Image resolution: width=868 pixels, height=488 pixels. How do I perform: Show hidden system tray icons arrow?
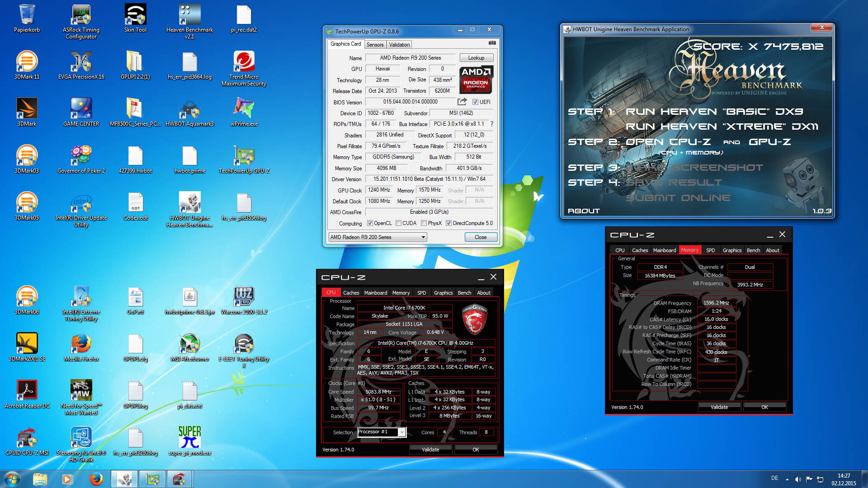point(787,479)
